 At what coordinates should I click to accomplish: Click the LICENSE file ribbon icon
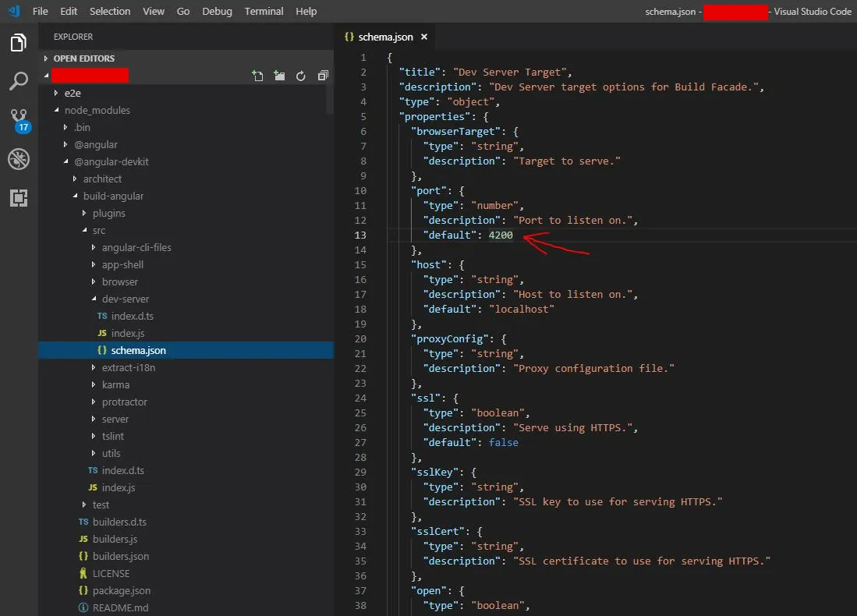(83, 573)
